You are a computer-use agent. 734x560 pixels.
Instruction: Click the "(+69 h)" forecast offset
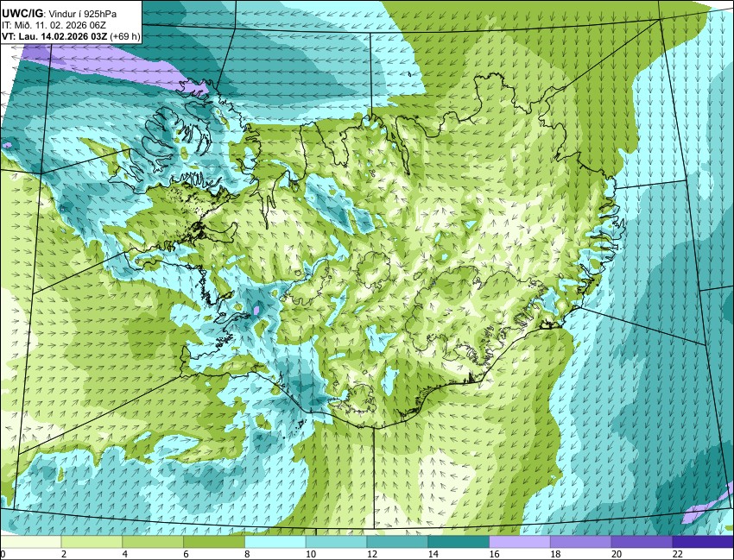[124, 36]
